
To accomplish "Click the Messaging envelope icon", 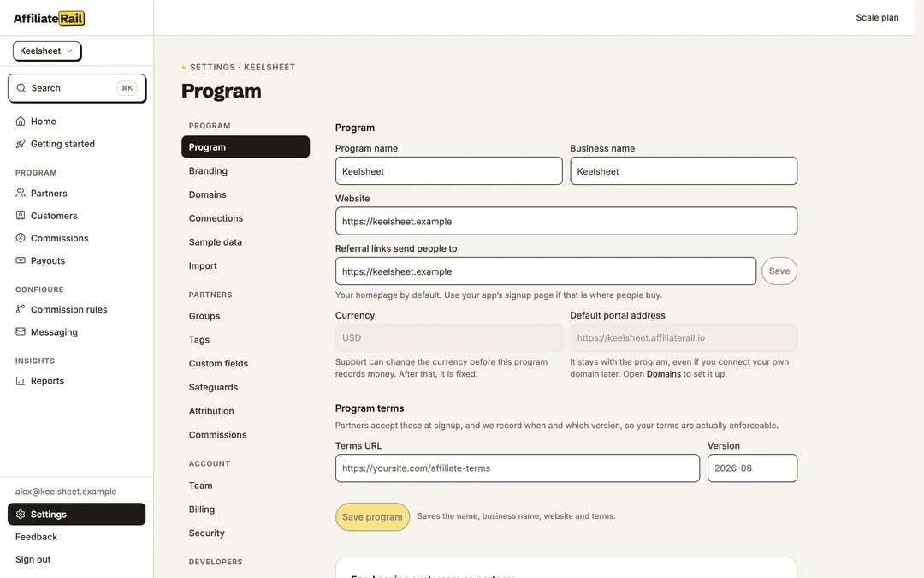I will [x=21, y=331].
